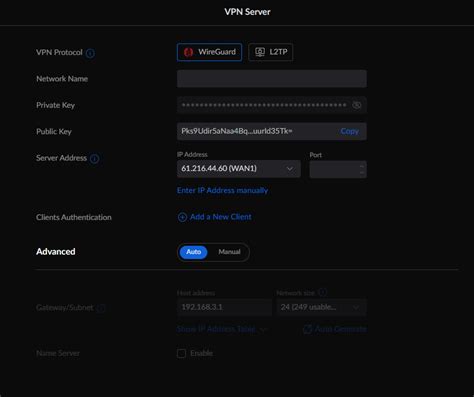Click the L2TP monitor icon
Image resolution: width=474 pixels, height=397 pixels.
click(x=260, y=52)
